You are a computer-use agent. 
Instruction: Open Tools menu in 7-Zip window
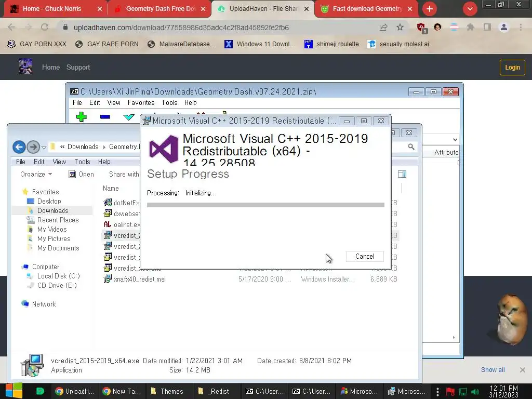(x=169, y=102)
